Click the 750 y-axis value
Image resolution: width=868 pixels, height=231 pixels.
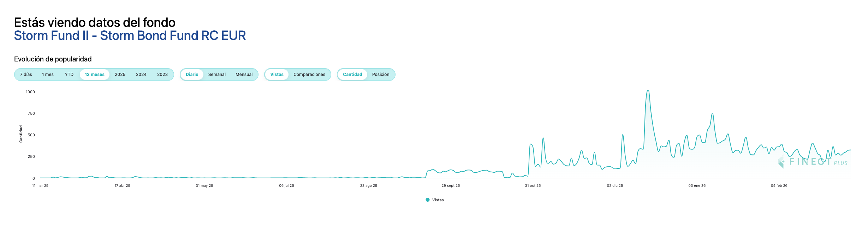click(x=31, y=113)
